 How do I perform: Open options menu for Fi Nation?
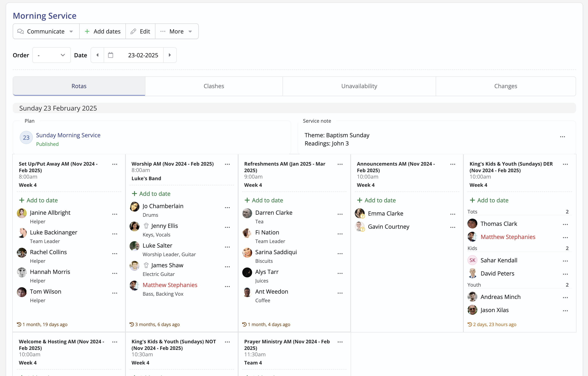(x=340, y=234)
